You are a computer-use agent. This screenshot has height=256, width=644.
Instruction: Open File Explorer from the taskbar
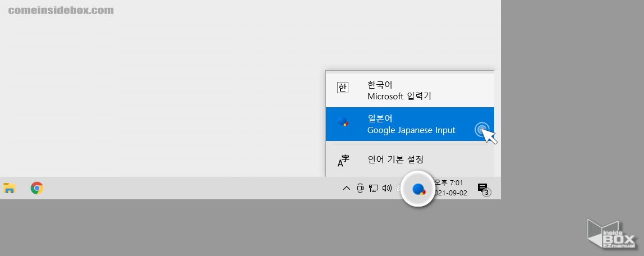(9, 188)
